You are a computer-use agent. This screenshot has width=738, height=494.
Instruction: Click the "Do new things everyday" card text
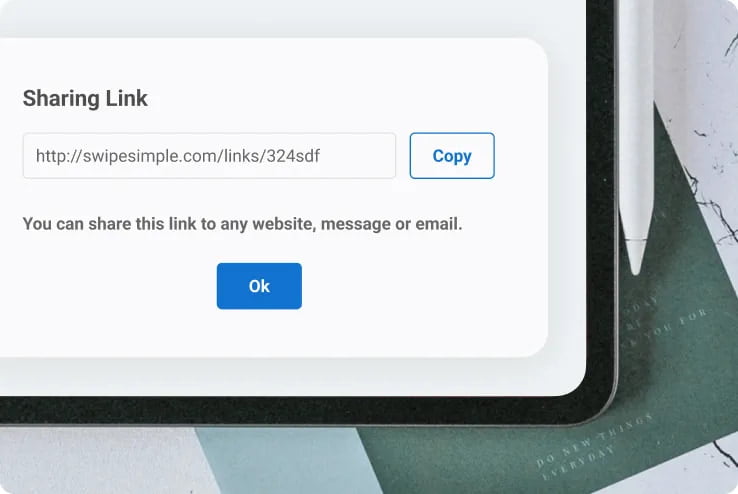tap(594, 446)
